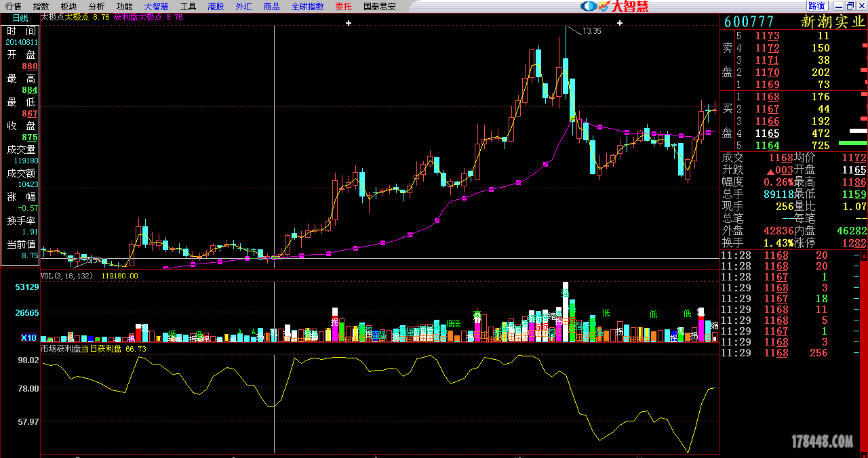868x458 pixels.
Task: Click the last tick row with volume 256
Action: pos(790,353)
